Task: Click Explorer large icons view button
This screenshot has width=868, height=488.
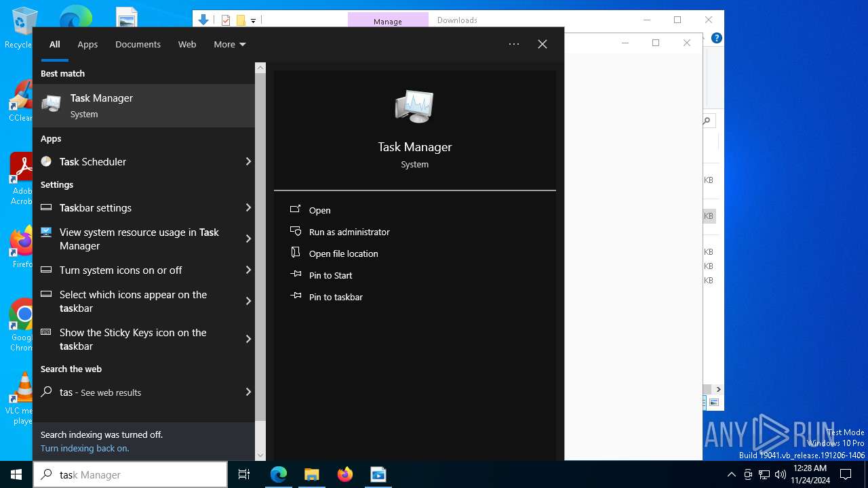Action: coord(713,402)
